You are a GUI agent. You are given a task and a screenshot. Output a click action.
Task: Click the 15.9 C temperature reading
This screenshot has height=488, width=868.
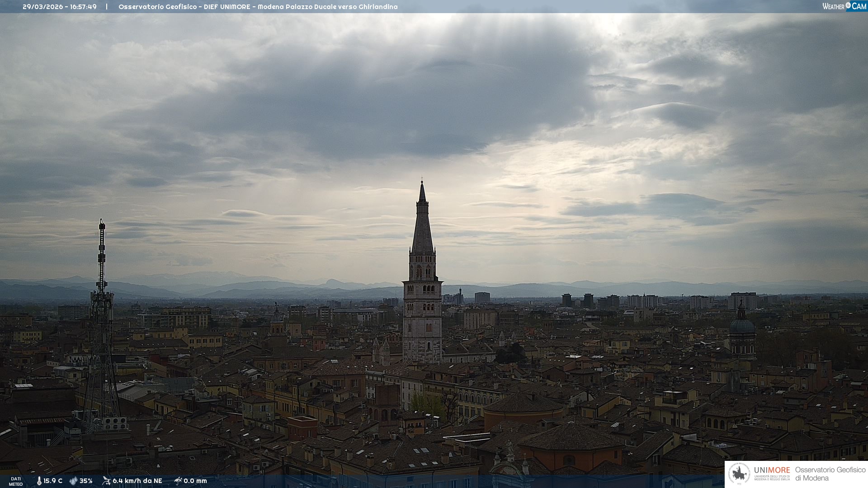53,481
